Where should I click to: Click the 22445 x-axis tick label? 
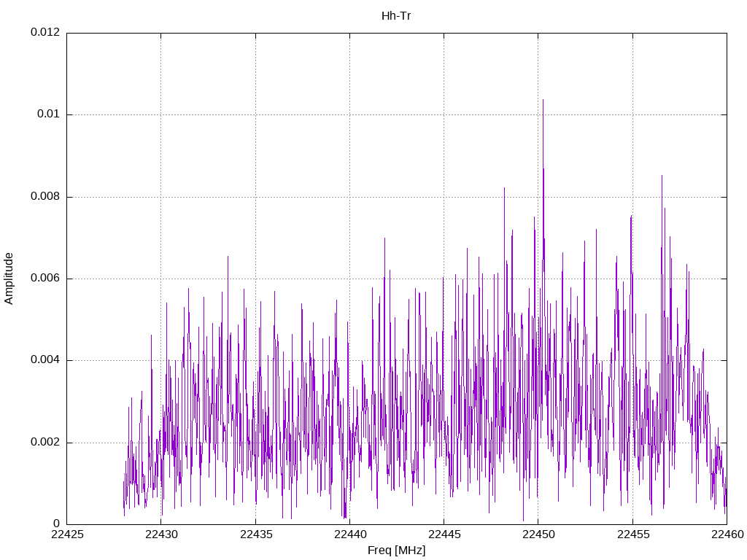(444, 534)
